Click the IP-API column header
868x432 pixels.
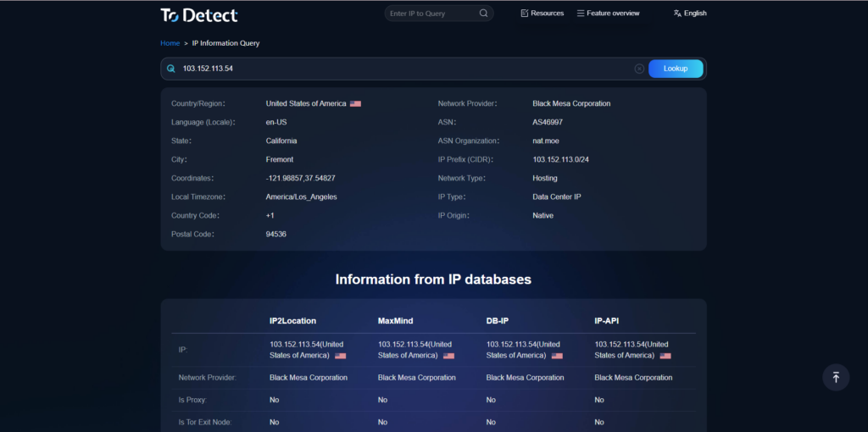pos(606,321)
